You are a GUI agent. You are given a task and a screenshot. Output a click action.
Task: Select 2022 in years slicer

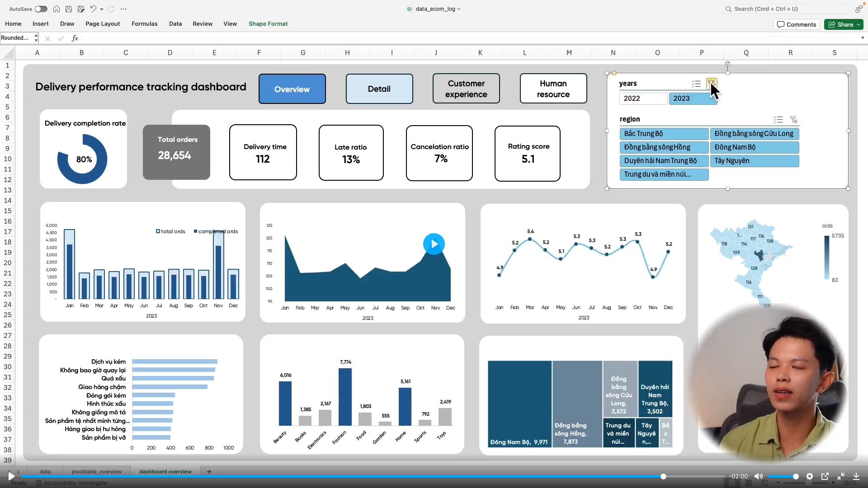click(643, 99)
